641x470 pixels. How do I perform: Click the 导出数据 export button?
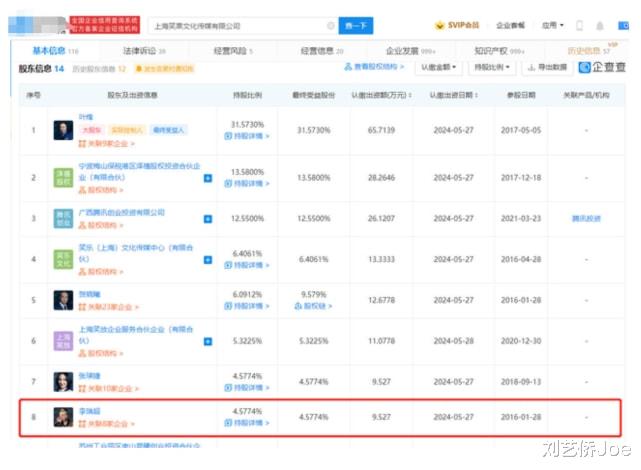click(547, 67)
